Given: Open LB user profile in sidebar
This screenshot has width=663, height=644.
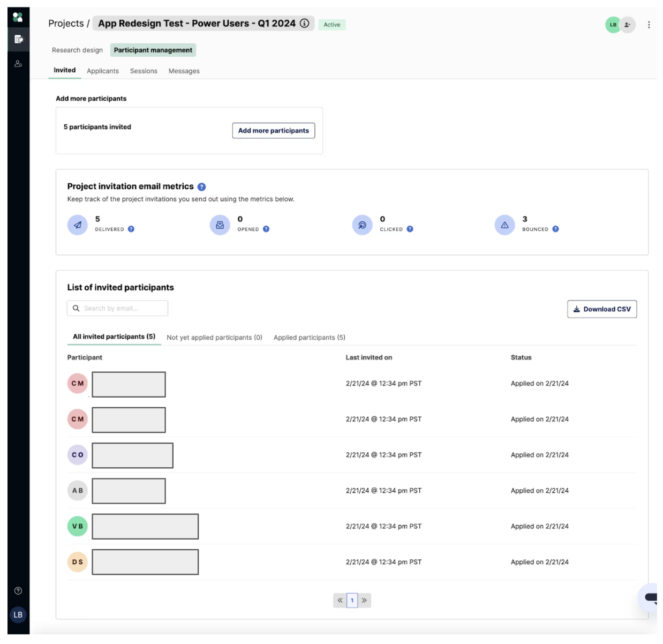Looking at the screenshot, I should [x=18, y=615].
